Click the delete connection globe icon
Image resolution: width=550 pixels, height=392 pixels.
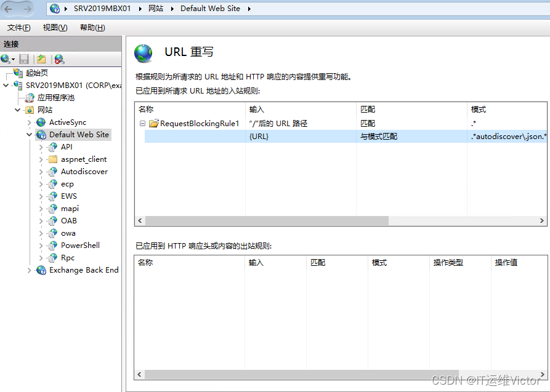coord(59,59)
